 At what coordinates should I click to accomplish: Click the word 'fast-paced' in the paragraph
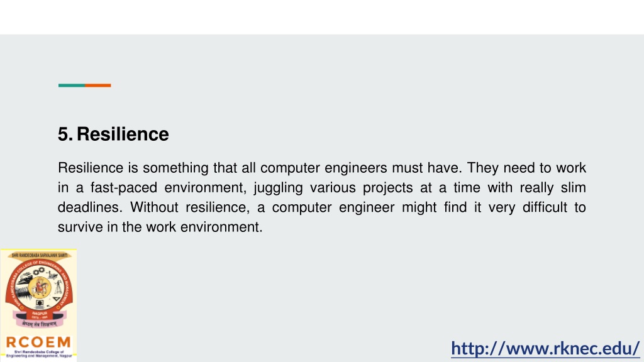(124, 187)
